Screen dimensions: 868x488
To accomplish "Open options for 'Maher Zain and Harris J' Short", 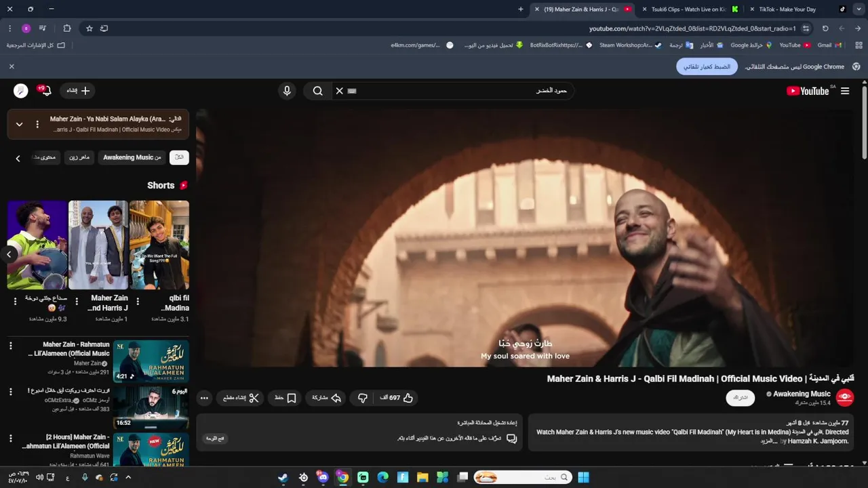I will [77, 302].
